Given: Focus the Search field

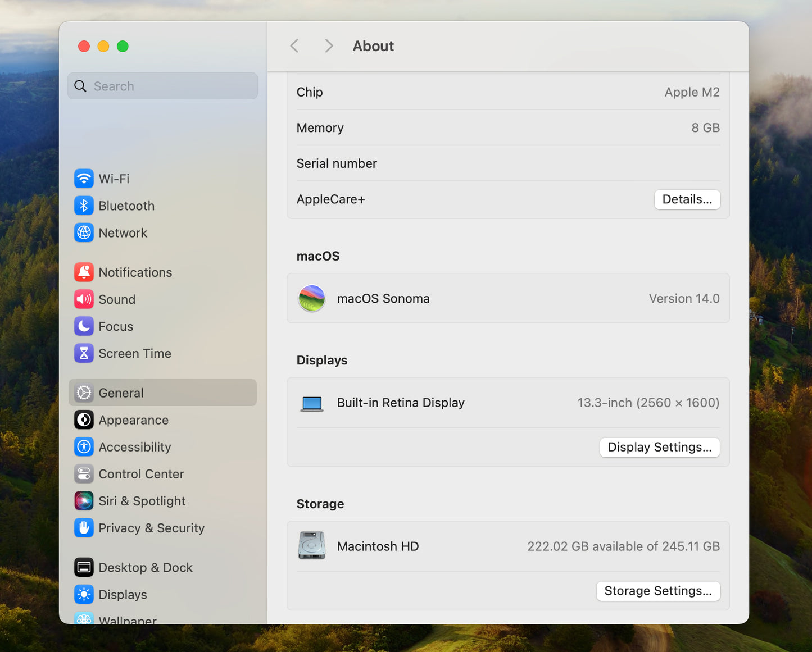Looking at the screenshot, I should coord(163,86).
